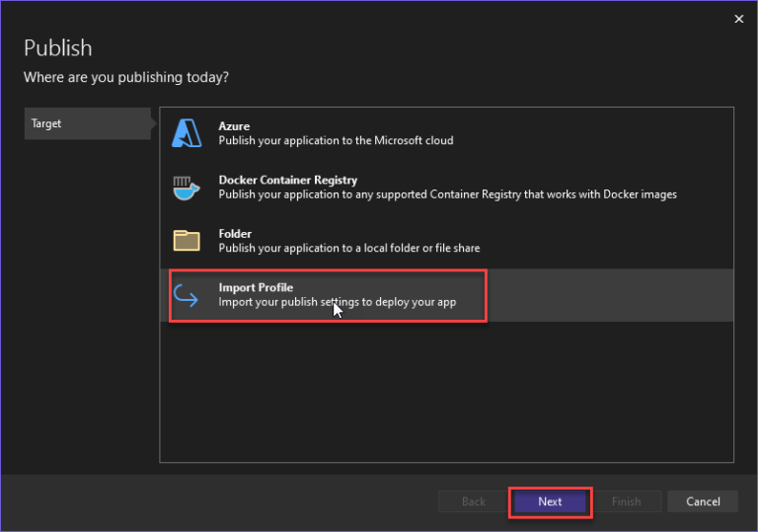Open the Target step tab

point(87,124)
